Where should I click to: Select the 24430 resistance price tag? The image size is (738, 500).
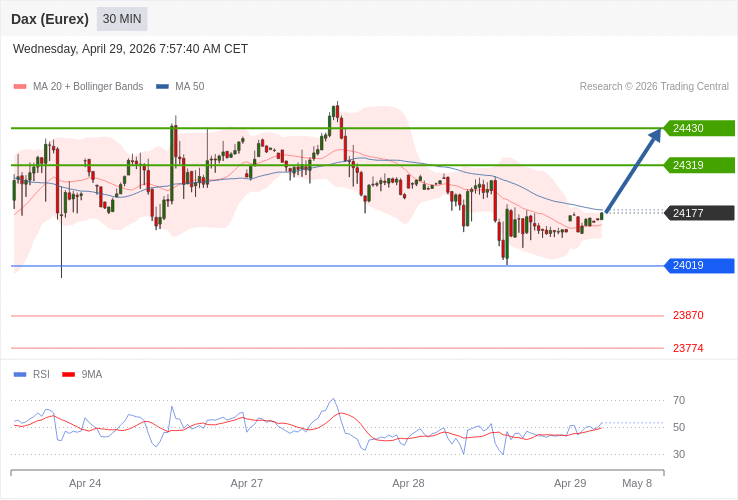click(x=699, y=128)
